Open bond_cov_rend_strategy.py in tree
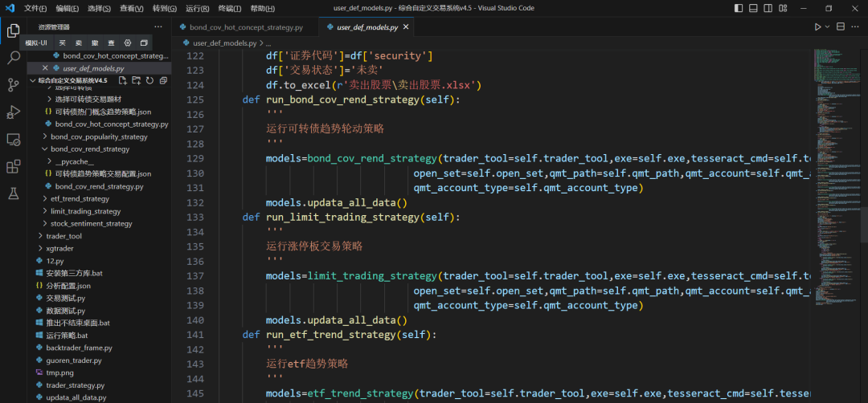The width and height of the screenshot is (868, 403). (100, 186)
